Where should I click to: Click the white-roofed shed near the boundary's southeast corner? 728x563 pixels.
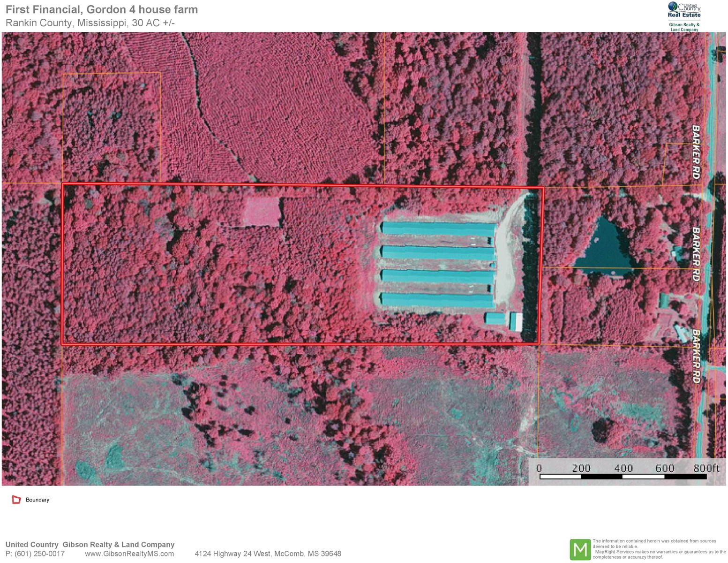pos(516,321)
